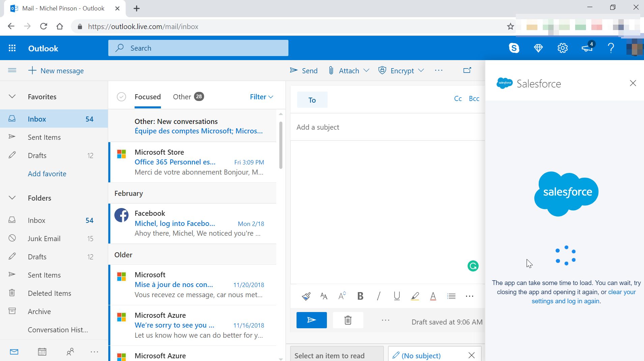Show more modules at the bottom of the folder pane
The image size is (644, 361).
pyautogui.click(x=94, y=352)
